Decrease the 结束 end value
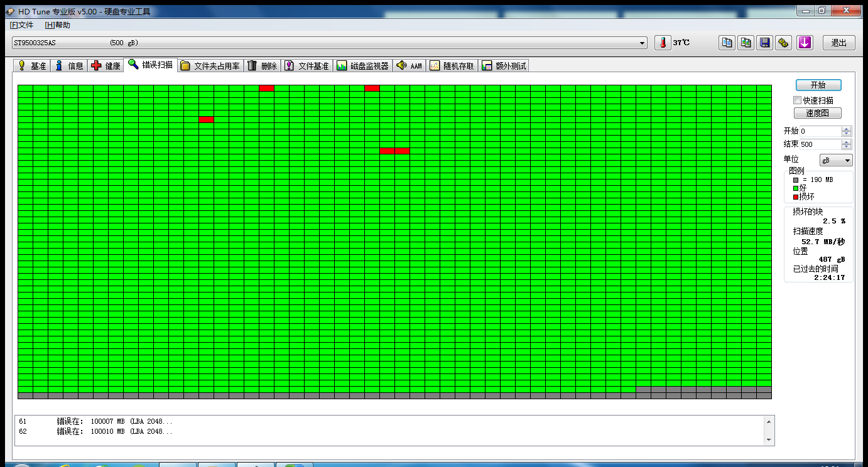 tap(847, 147)
